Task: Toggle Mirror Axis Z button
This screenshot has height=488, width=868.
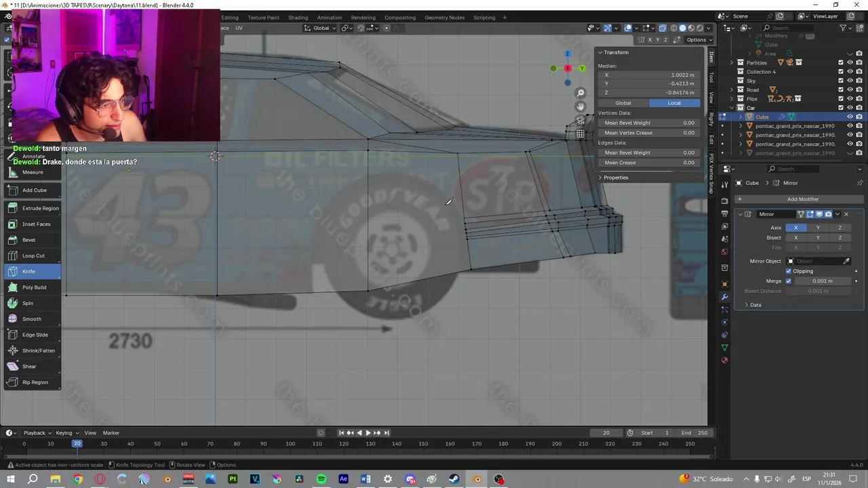Action: (x=840, y=228)
